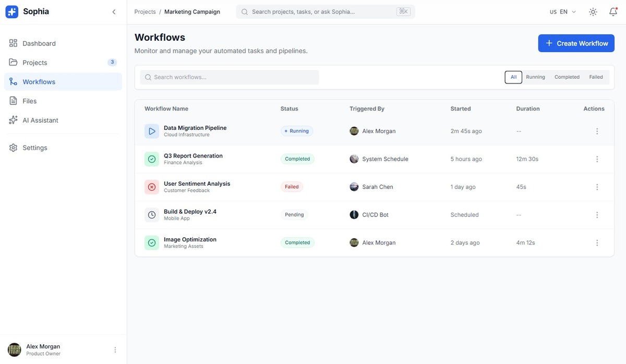The height and width of the screenshot is (364, 626).
Task: Open the US EN language dropdown
Action: [563, 12]
